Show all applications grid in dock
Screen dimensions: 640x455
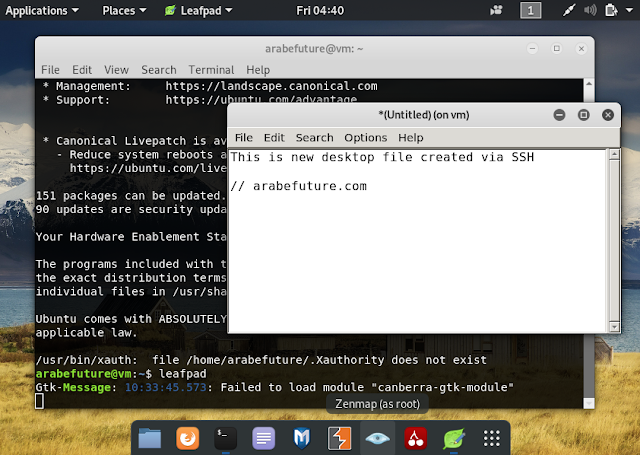pyautogui.click(x=492, y=438)
